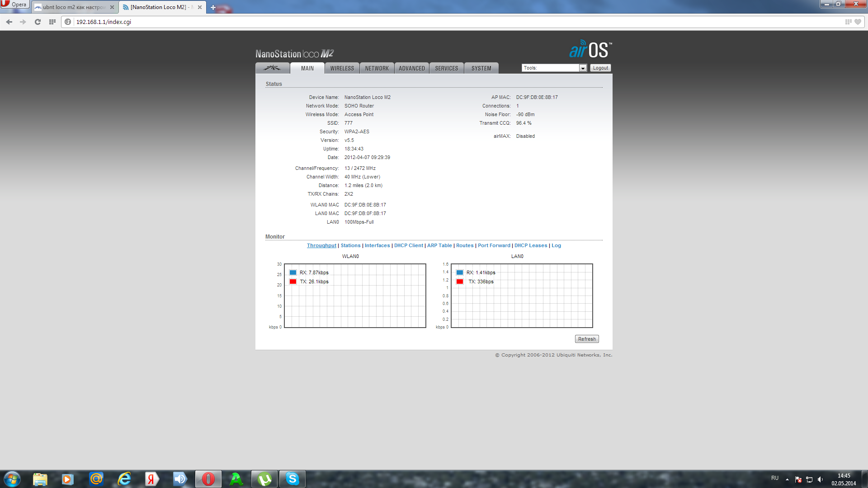Image resolution: width=868 pixels, height=488 pixels.
Task: Click the LAN0 blue RX legend swatch
Action: pyautogui.click(x=460, y=272)
